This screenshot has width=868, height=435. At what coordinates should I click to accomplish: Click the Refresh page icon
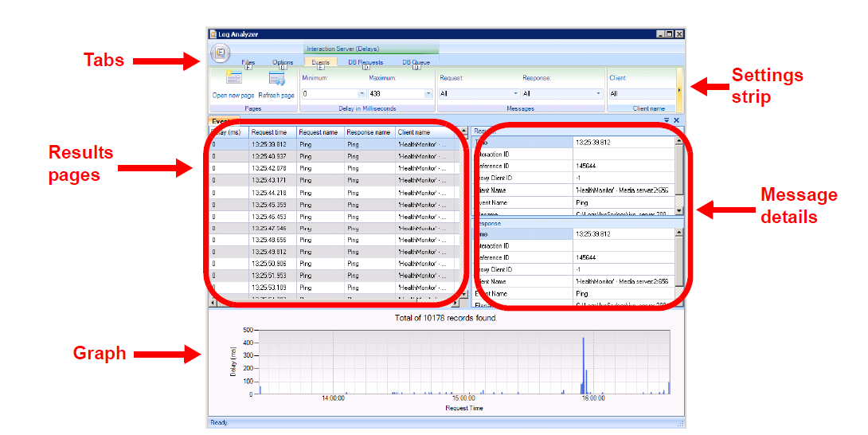[x=276, y=78]
